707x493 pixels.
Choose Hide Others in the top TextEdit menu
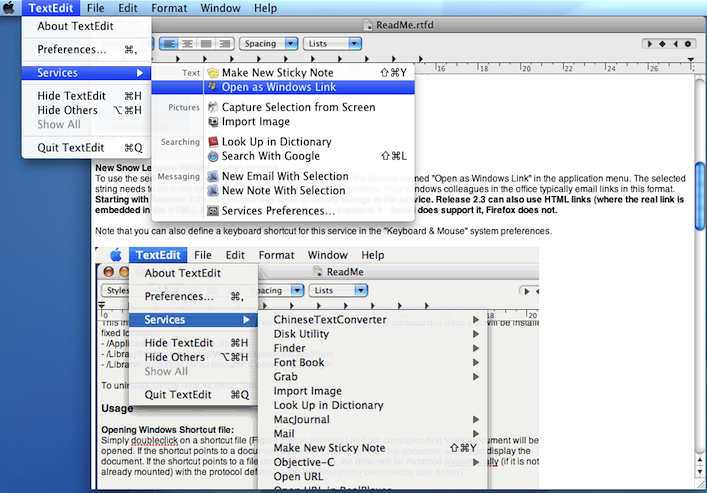(x=86, y=110)
